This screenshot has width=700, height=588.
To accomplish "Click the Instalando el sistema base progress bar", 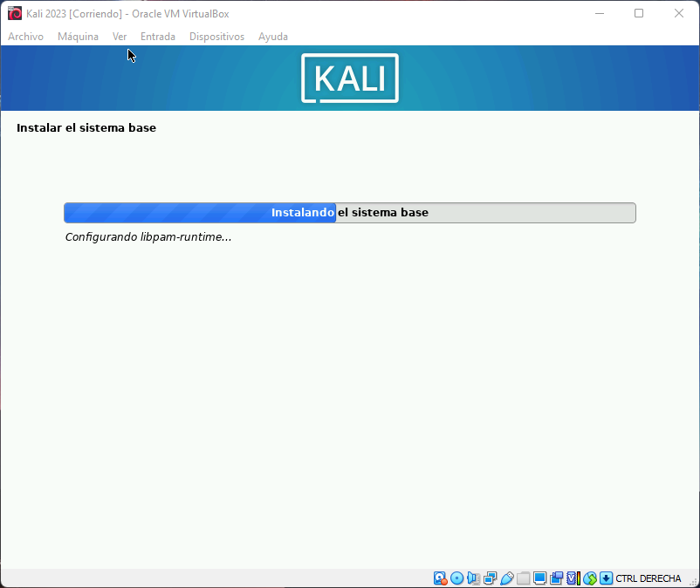I will pyautogui.click(x=350, y=213).
